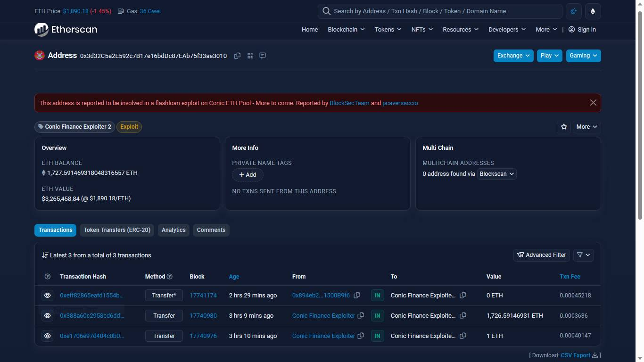Open the Exchange dropdown
The width and height of the screenshot is (644, 362).
click(513, 56)
